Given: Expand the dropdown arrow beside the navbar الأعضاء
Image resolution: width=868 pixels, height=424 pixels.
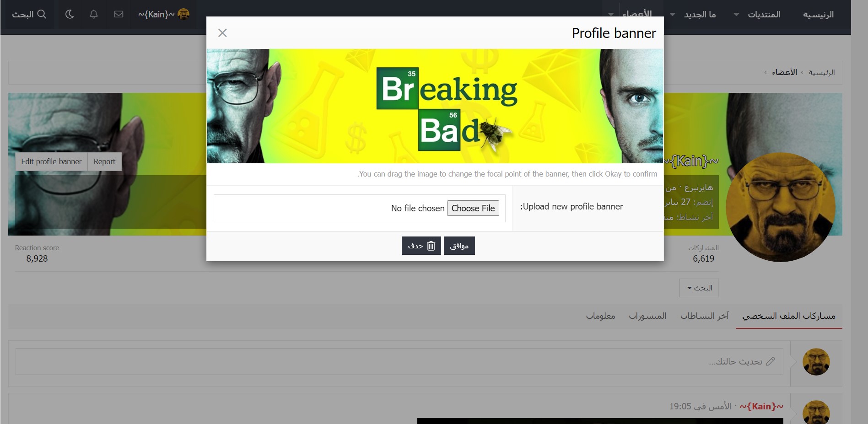Looking at the screenshot, I should tap(611, 15).
